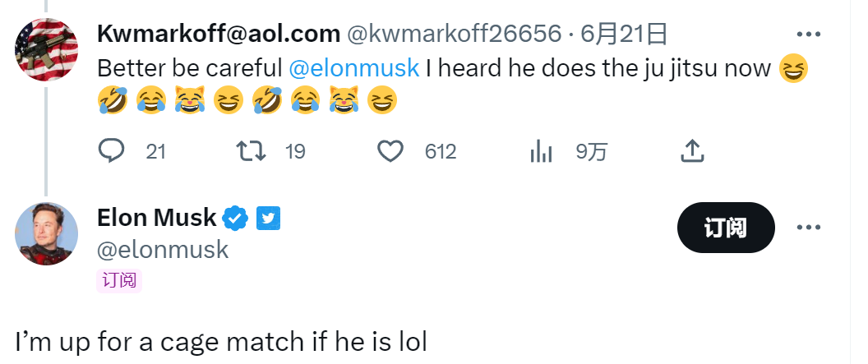Image resolution: width=868 pixels, height=364 pixels.
Task: Open the Kwmarkoff@aol.com display name
Action: point(219,35)
